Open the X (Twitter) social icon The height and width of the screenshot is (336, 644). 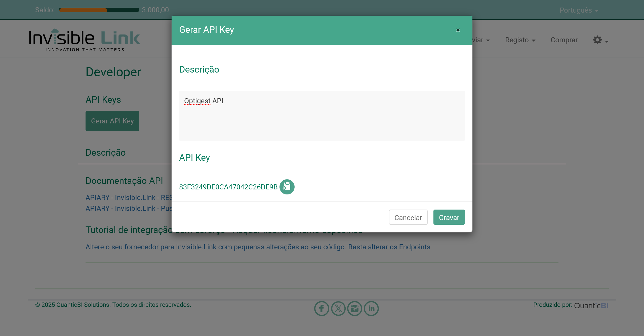click(x=338, y=308)
